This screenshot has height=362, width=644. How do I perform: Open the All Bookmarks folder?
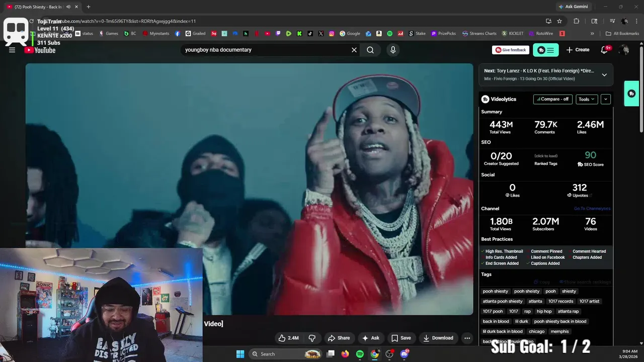[x=622, y=34]
